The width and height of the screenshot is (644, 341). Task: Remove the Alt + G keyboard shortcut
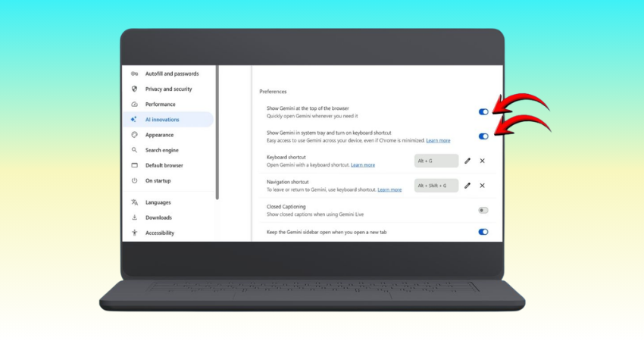click(482, 161)
